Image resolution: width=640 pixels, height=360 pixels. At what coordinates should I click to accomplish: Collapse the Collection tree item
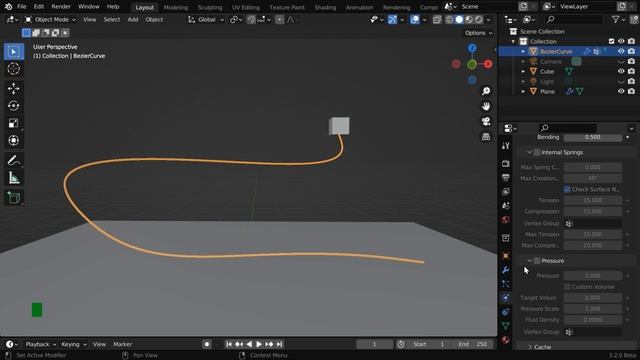[x=513, y=41]
